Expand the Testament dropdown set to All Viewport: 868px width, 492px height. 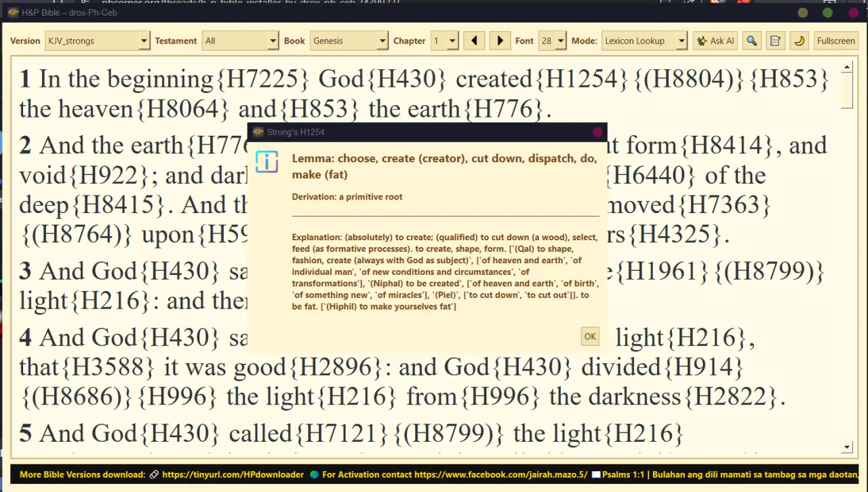241,41
